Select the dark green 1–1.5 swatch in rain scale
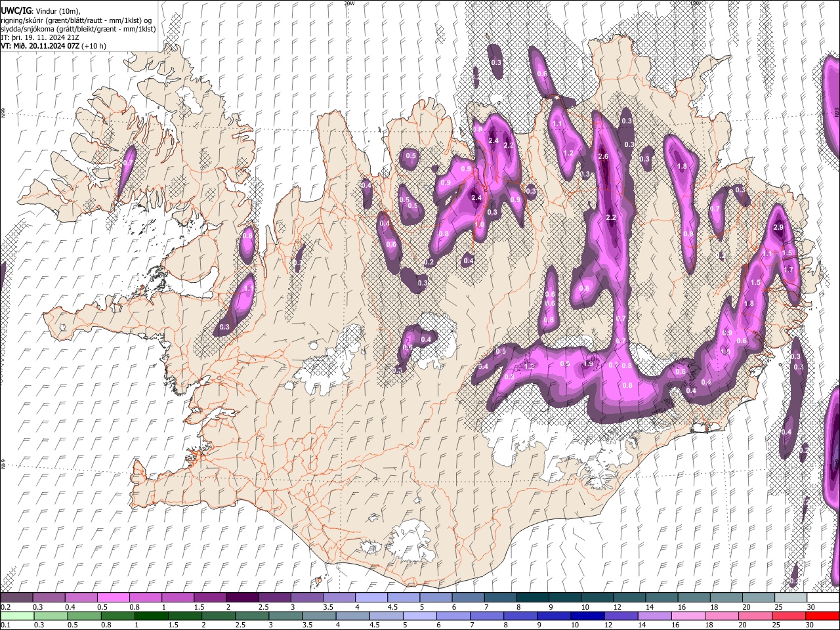840x630 pixels. (151, 616)
